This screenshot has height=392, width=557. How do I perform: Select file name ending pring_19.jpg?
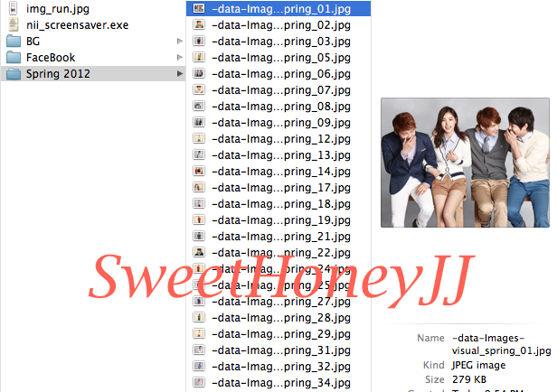point(281,220)
